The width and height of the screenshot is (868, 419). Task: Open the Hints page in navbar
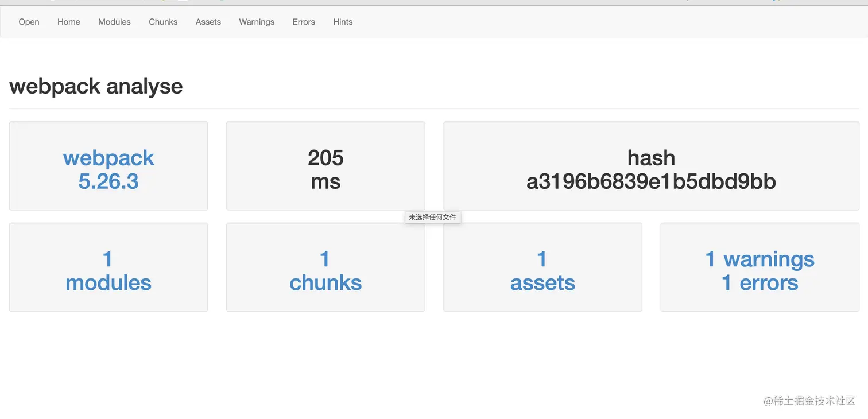tap(343, 22)
